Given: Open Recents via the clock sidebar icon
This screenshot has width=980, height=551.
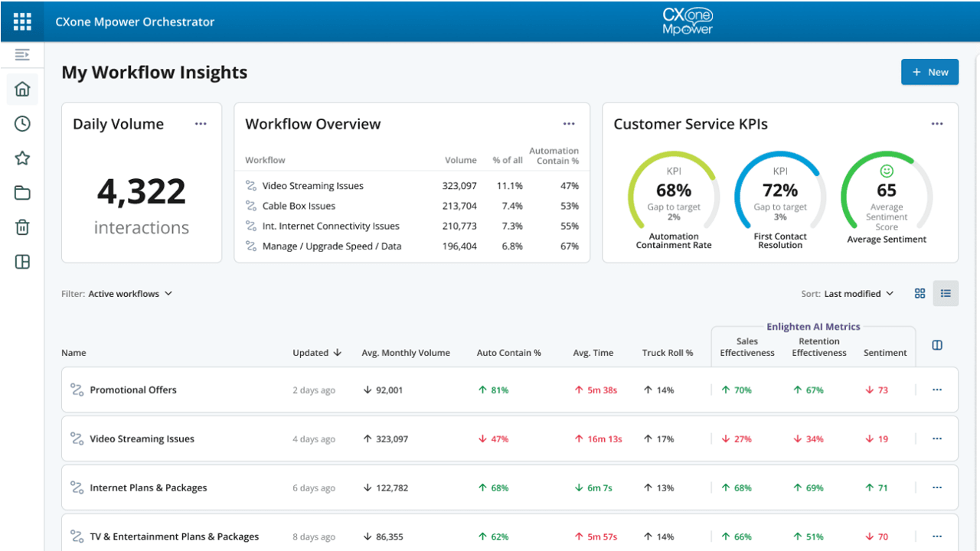Looking at the screenshot, I should [x=21, y=123].
